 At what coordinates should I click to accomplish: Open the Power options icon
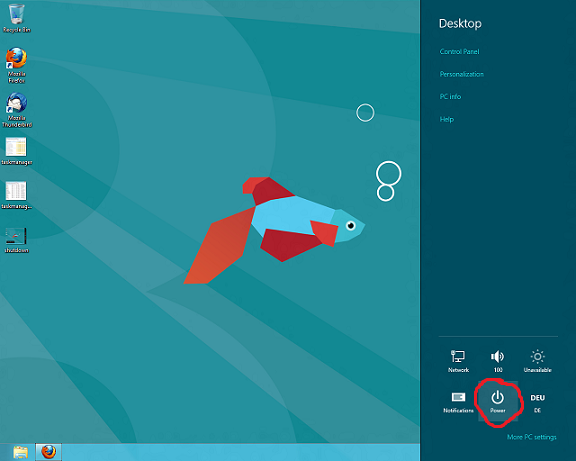pyautogui.click(x=498, y=401)
